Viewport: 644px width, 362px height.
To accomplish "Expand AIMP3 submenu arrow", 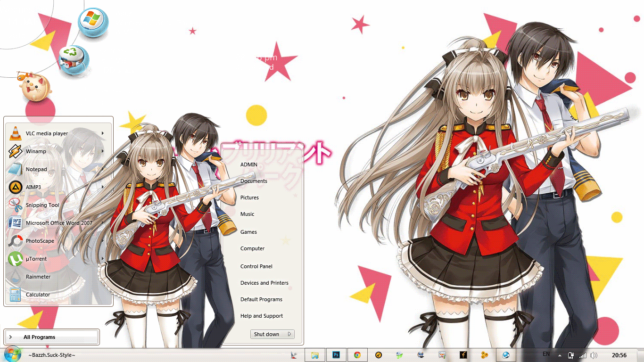I will (102, 187).
